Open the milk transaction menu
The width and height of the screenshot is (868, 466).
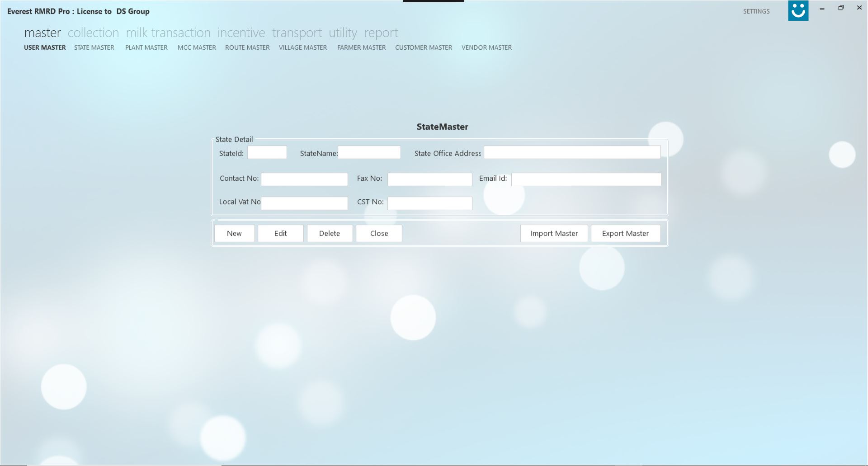[x=168, y=33]
